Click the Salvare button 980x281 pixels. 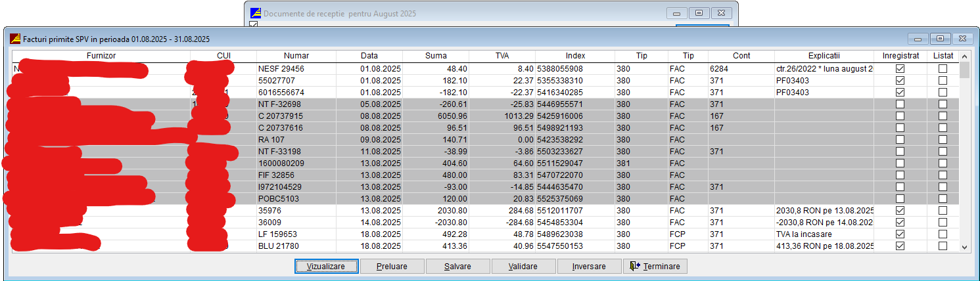point(457,267)
